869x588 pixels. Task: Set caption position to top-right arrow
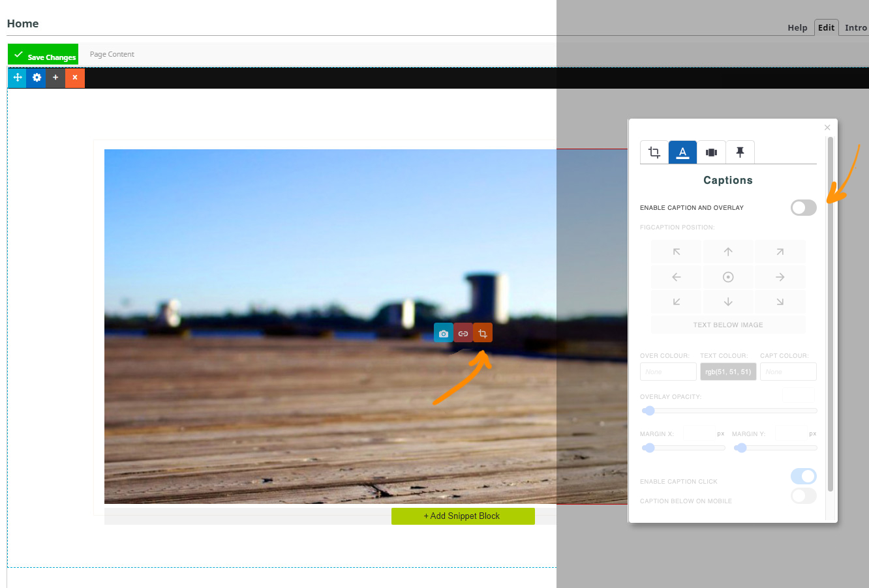pyautogui.click(x=780, y=252)
